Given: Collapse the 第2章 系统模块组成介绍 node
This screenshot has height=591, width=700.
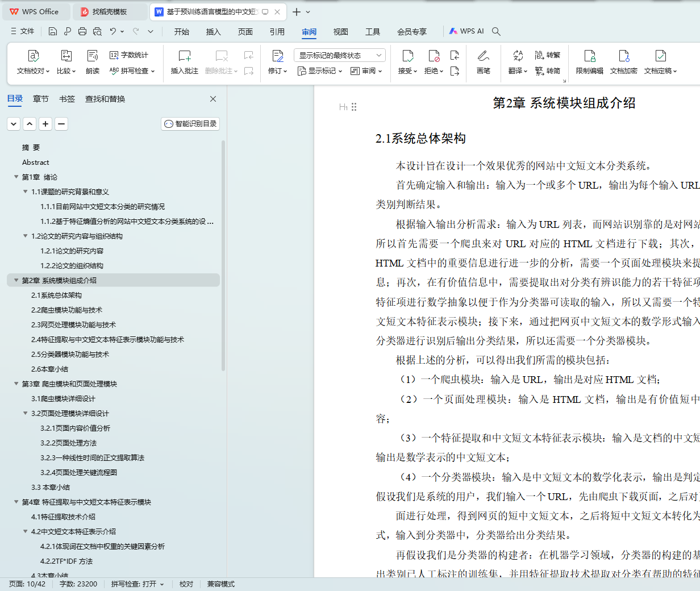Looking at the screenshot, I should 16,280.
